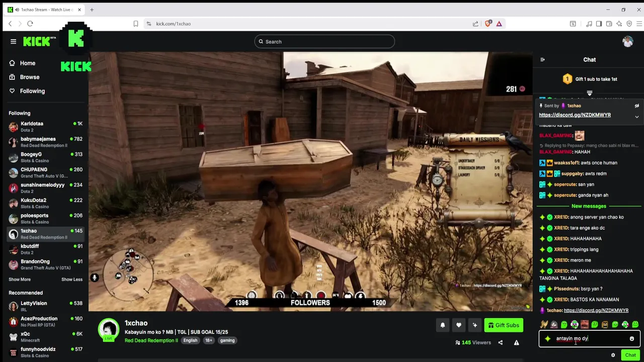Open the hamburger sidebar menu
Image resolution: width=644 pixels, height=362 pixels.
[14, 42]
